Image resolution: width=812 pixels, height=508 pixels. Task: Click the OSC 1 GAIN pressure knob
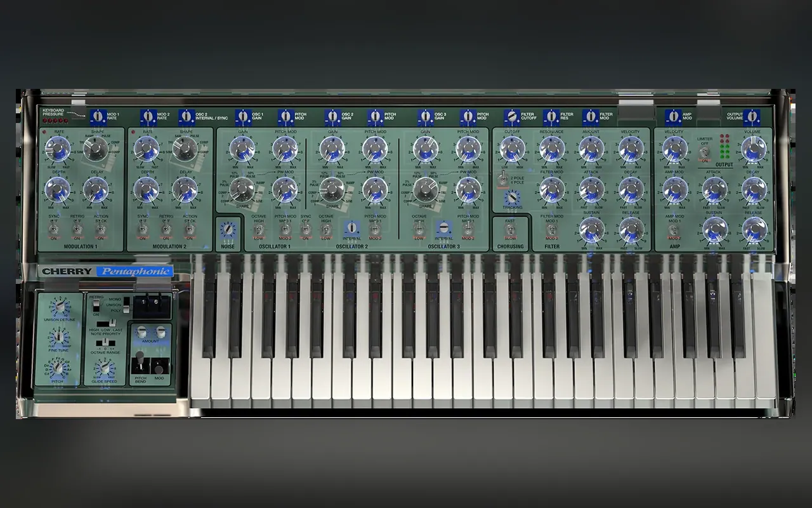[x=243, y=116]
